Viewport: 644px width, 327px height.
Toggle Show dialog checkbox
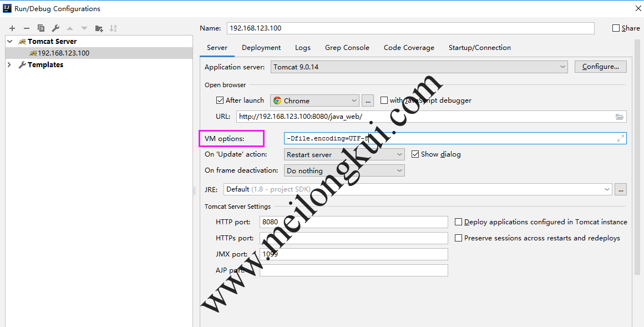(x=415, y=154)
